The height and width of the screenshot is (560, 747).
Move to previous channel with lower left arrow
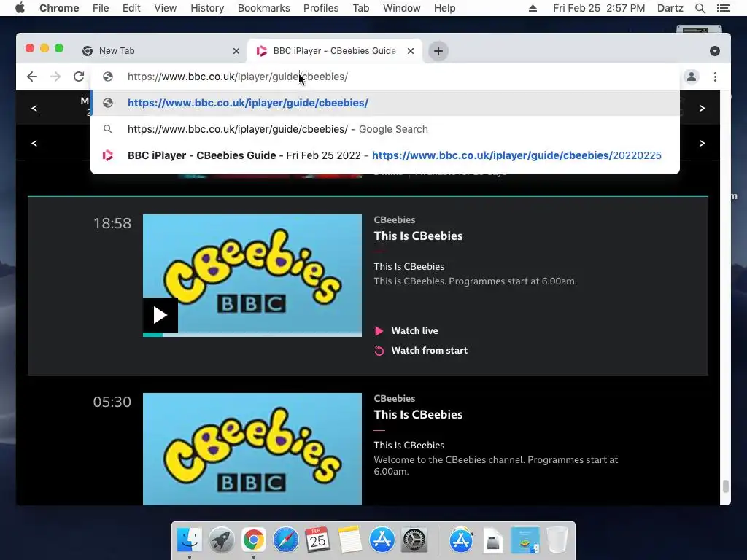coord(34,143)
